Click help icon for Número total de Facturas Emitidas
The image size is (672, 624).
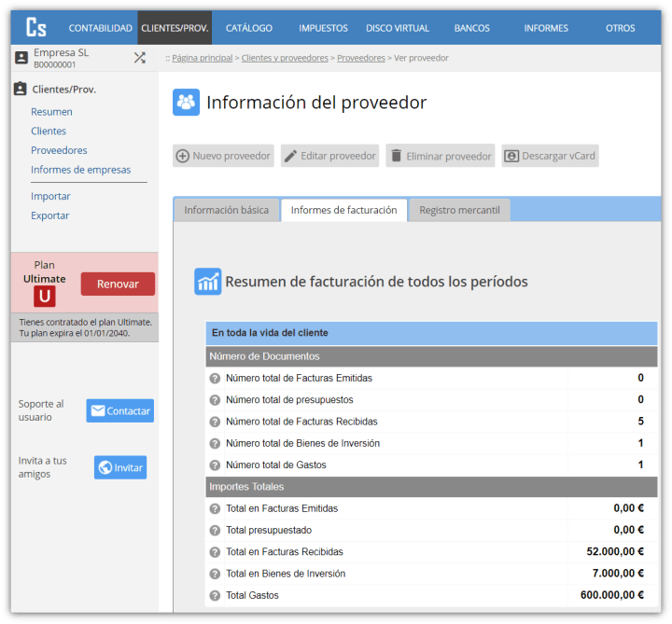215,378
